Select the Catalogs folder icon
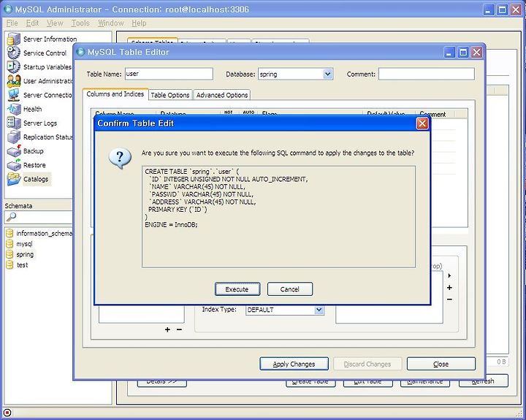526x420 pixels. (x=14, y=179)
